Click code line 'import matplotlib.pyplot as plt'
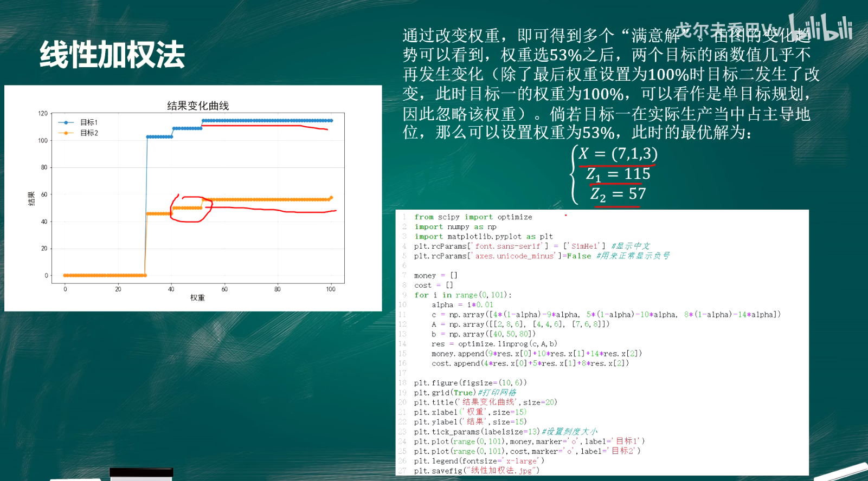Image resolution: width=868 pixels, height=481 pixels. [x=484, y=236]
